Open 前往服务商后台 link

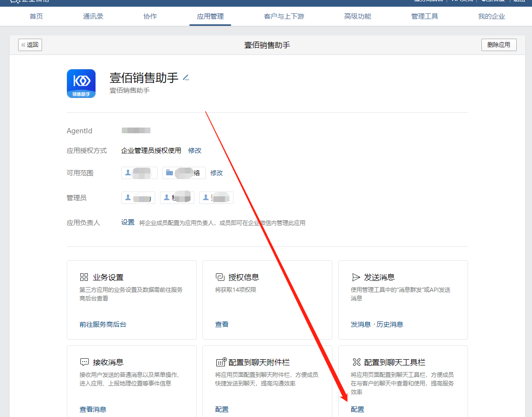[103, 324]
